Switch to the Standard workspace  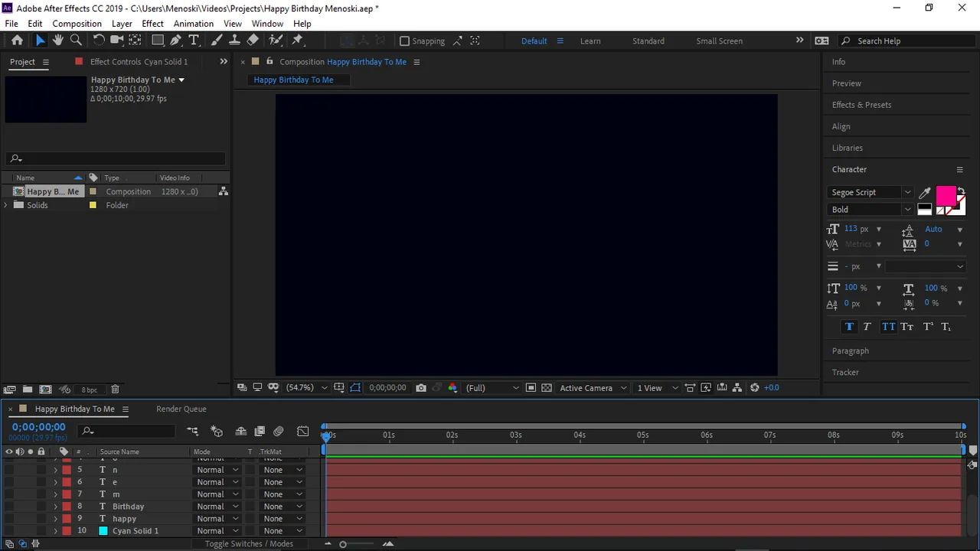[648, 41]
